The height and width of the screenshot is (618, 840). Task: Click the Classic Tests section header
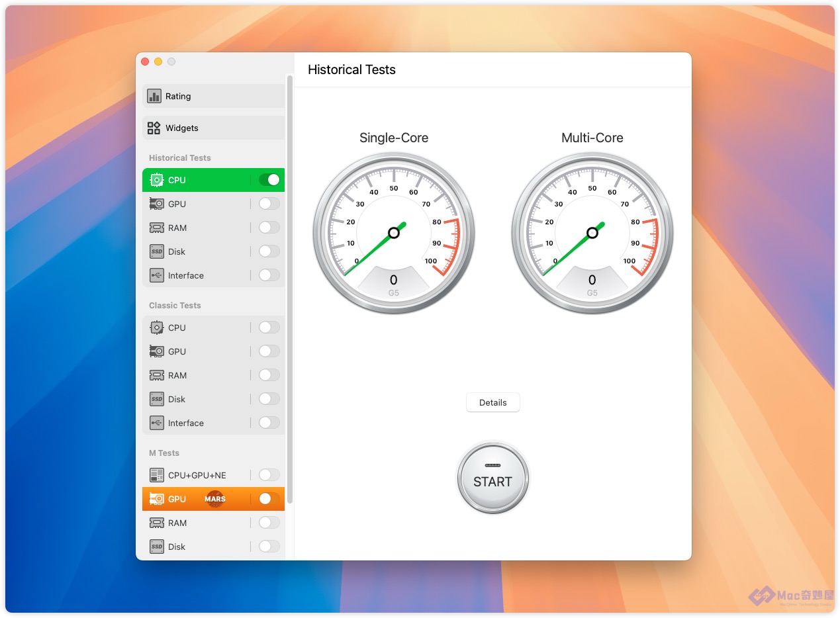coord(175,306)
